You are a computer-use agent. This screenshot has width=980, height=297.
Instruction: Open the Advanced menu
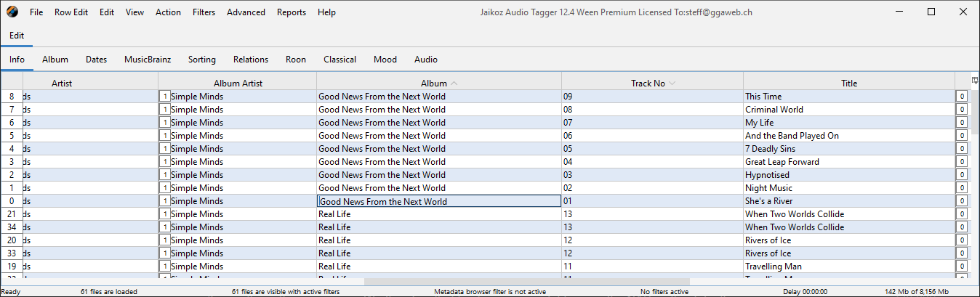coord(246,12)
